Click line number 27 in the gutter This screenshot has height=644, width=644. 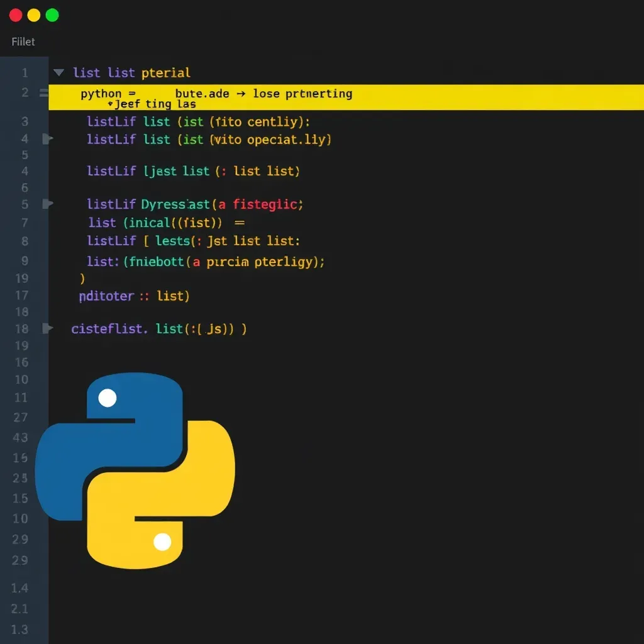tap(21, 418)
